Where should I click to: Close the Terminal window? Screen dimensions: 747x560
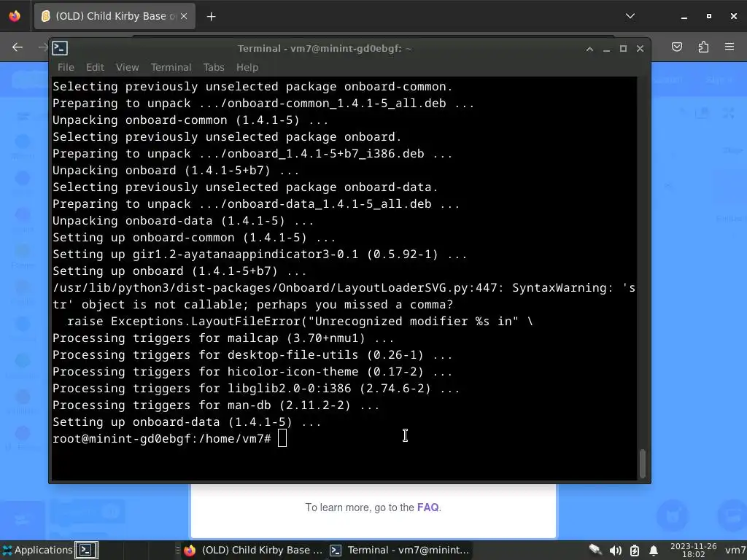(640, 49)
